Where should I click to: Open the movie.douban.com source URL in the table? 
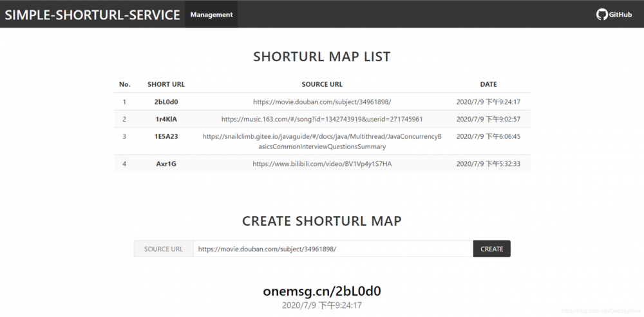point(322,102)
